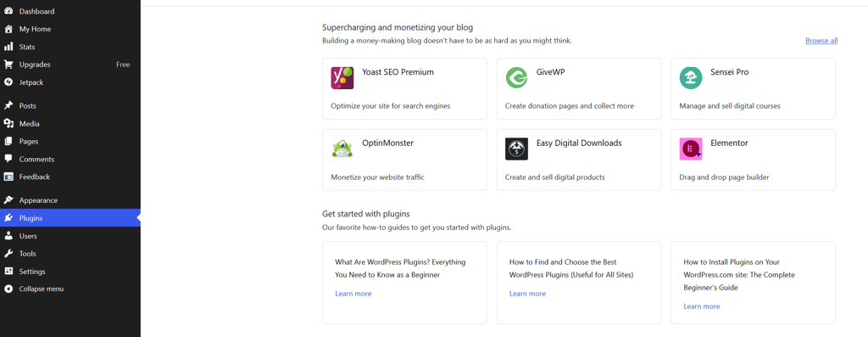Click the Posts pushpin icon
This screenshot has width=868, height=337.
point(8,106)
